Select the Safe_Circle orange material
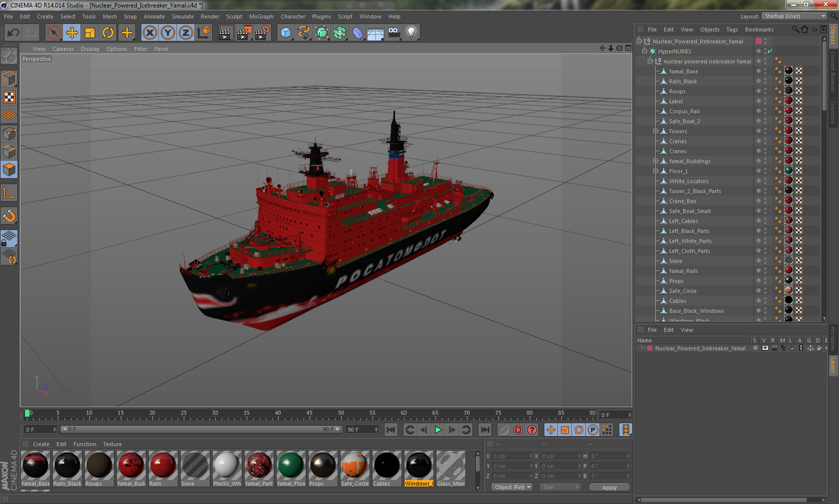This screenshot has height=504, width=839. (x=355, y=469)
